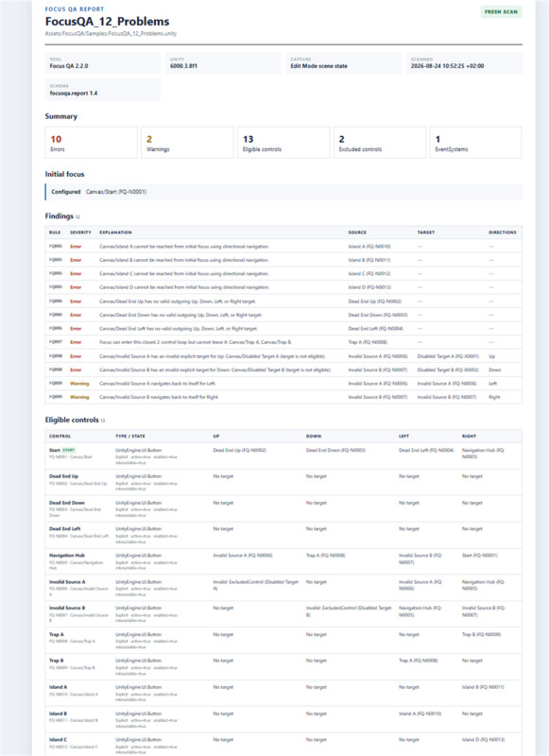Screen dimensions: 549x756
Task: Click the RIGHT column header
Action: tap(469, 436)
